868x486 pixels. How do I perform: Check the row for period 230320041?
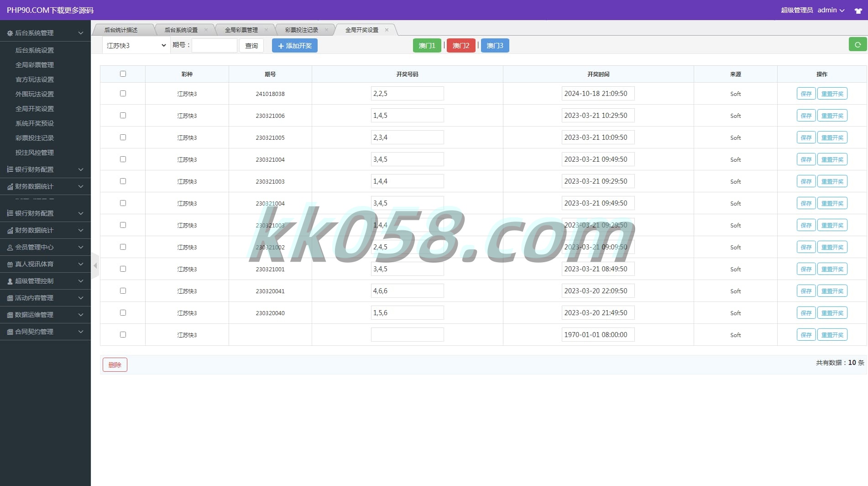[123, 291]
